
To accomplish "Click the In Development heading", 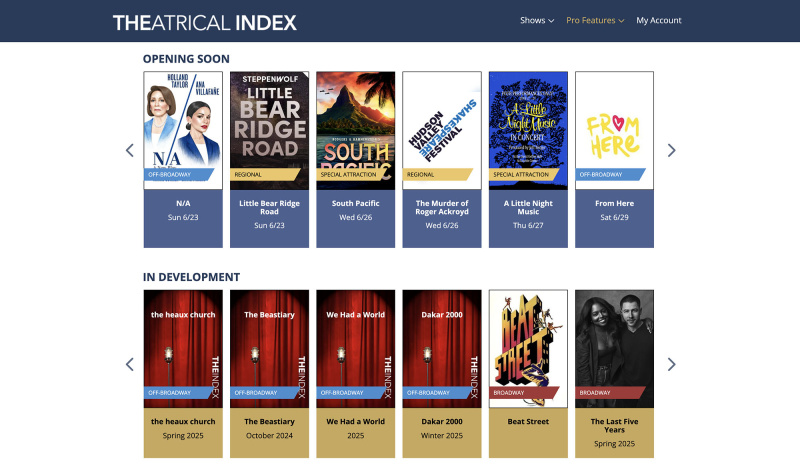I will pos(191,277).
